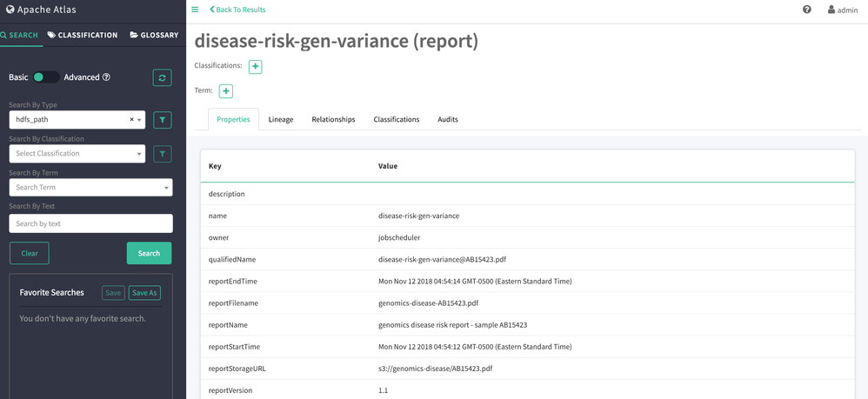
Task: Expand the Search By Type dropdown
Action: pyautogui.click(x=139, y=120)
